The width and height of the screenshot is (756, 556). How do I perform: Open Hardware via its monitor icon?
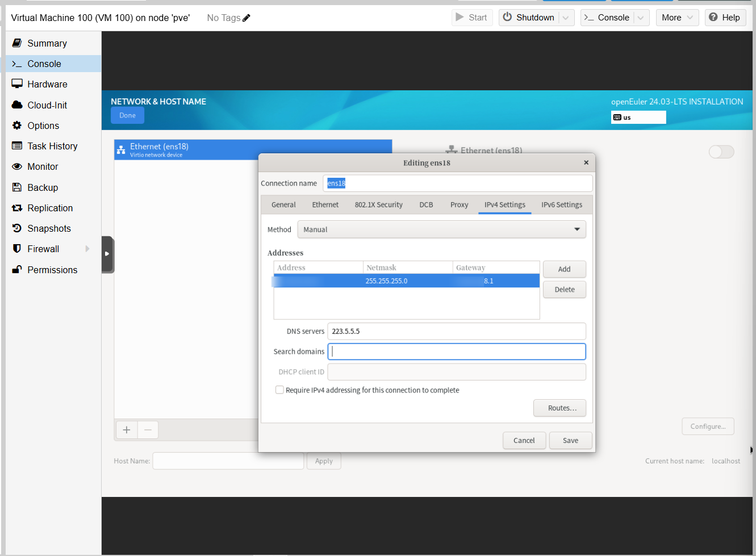pyautogui.click(x=17, y=84)
